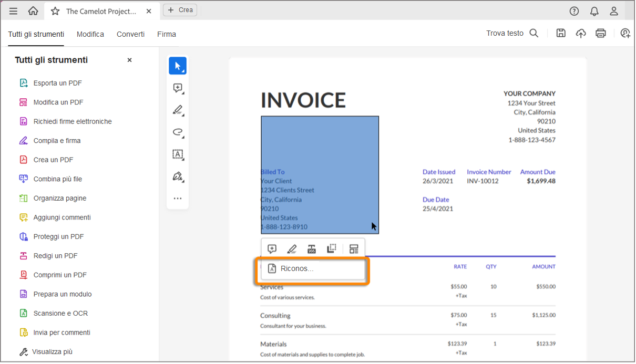Click the + Crea button
The image size is (636, 364).
pyautogui.click(x=180, y=9)
